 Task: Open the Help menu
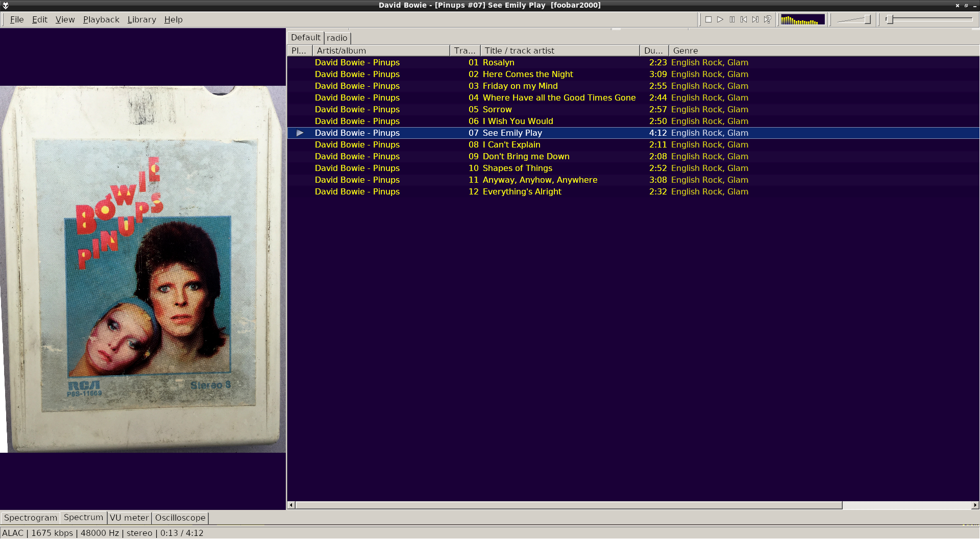point(174,19)
